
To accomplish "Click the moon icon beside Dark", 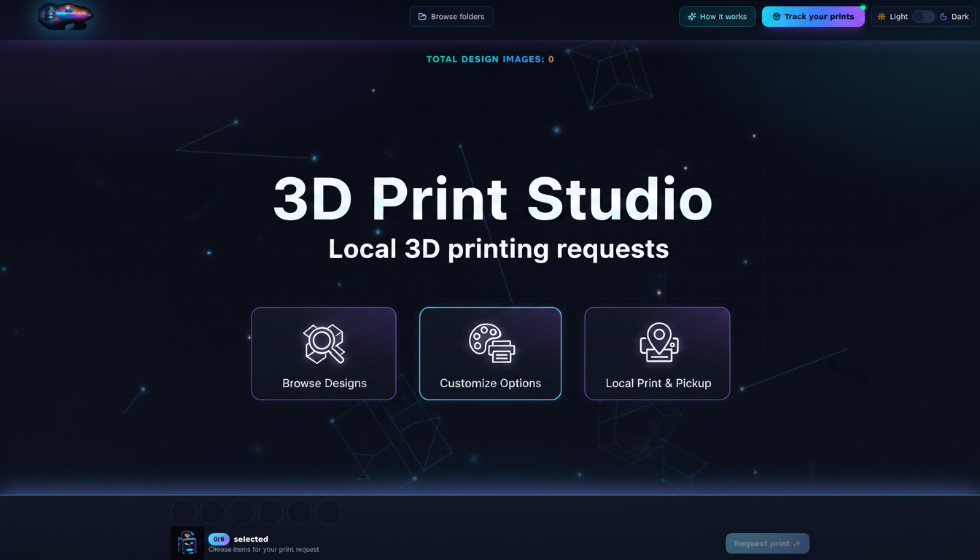I will coord(944,17).
